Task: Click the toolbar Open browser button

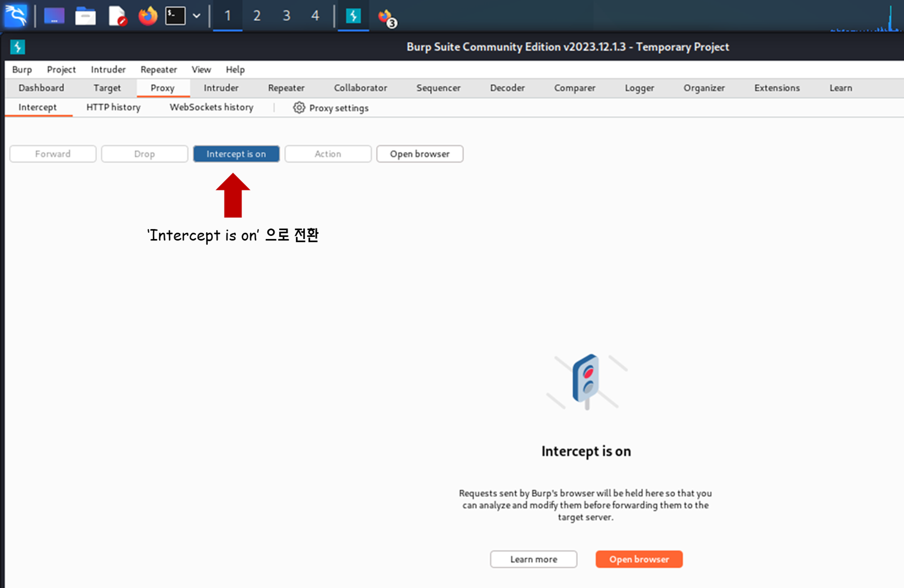Action: [x=420, y=154]
